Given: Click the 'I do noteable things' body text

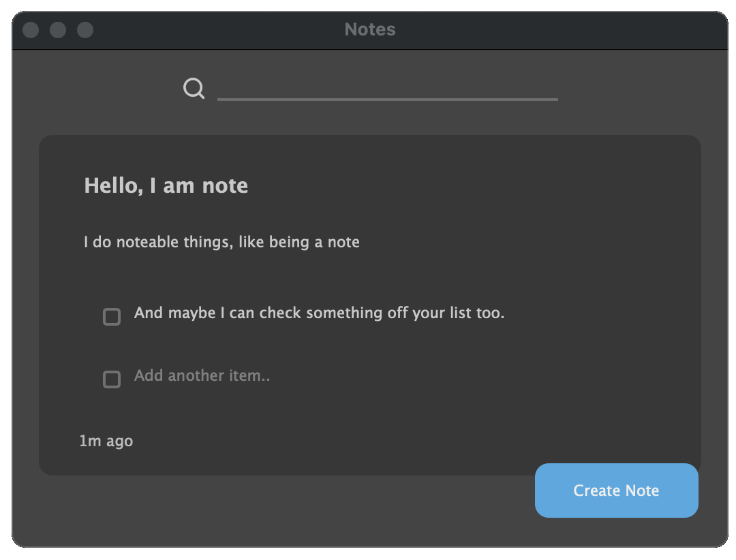Looking at the screenshot, I should coord(221,243).
